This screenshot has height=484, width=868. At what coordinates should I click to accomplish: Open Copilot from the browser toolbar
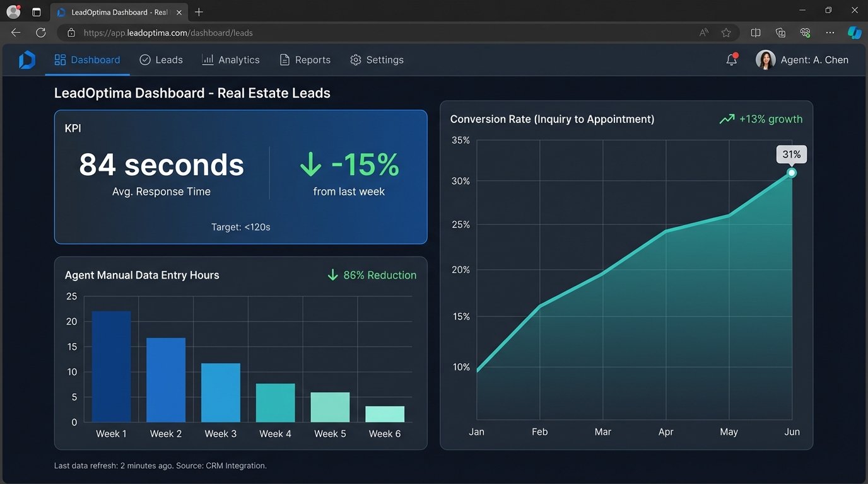pos(855,33)
